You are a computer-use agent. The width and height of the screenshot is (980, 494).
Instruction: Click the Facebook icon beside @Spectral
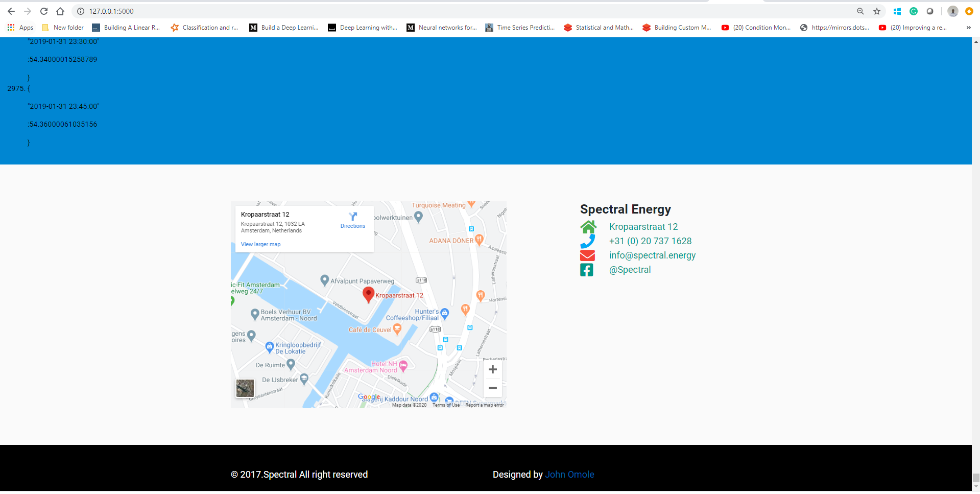coord(587,270)
